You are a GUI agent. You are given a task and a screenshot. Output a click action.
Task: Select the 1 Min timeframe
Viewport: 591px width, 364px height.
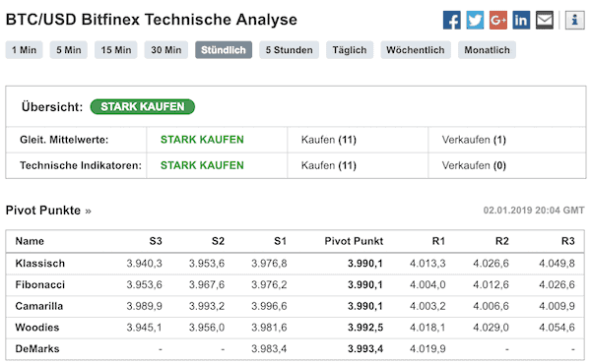[x=24, y=50]
